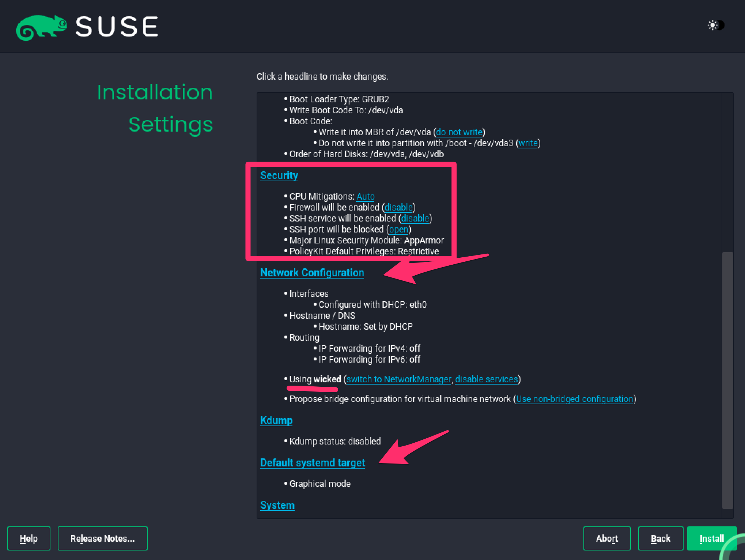
Task: Select 'Use non-bridged configuration' link
Action: pyautogui.click(x=574, y=399)
